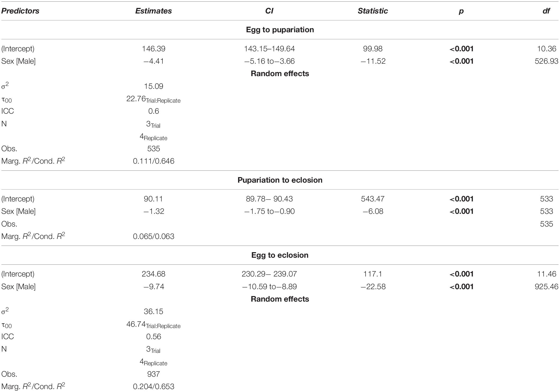The width and height of the screenshot is (560, 392).
Task: Click the R² value 0.204/0.653
Action: (x=153, y=386)
